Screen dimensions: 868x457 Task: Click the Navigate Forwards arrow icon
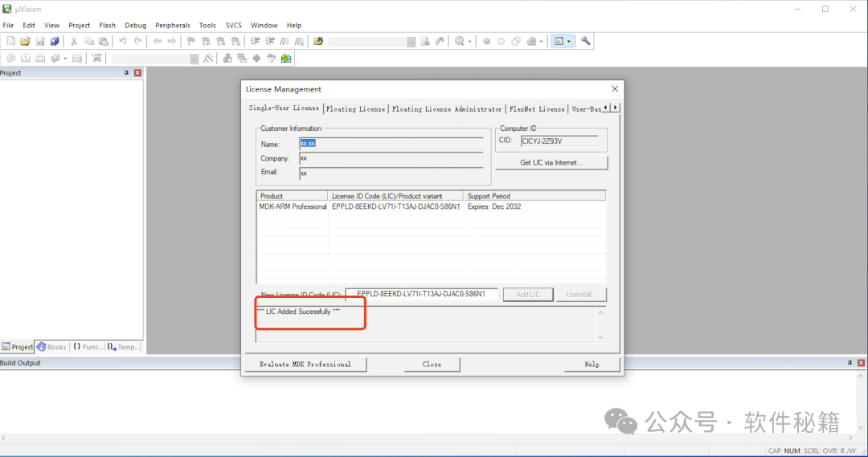pos(172,42)
